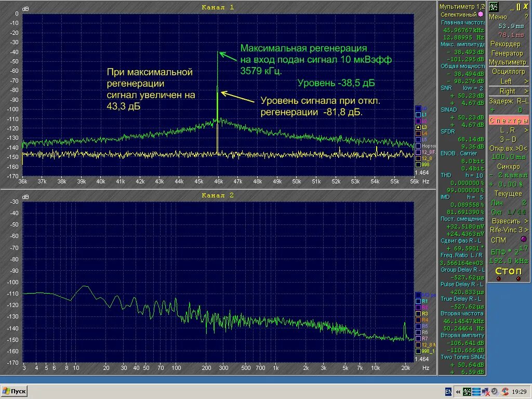Open the Мультиметр panel
The width and height of the screenshot is (532, 399).
pos(508,62)
